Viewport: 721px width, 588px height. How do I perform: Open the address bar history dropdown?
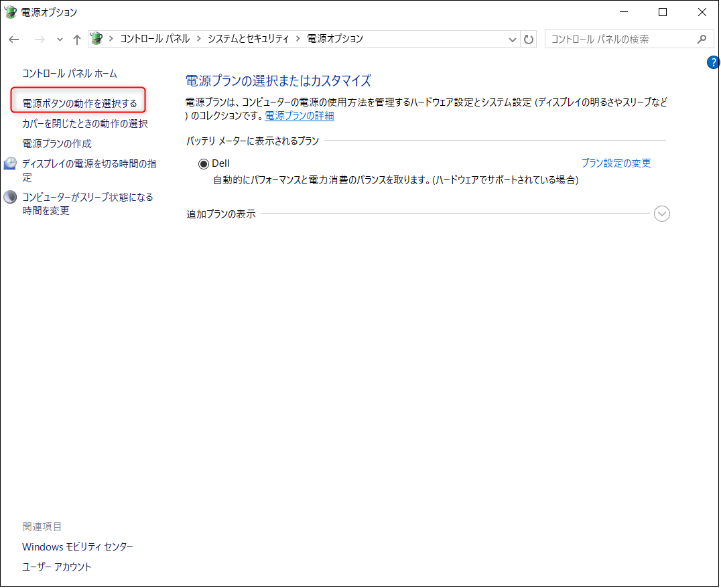[x=512, y=39]
